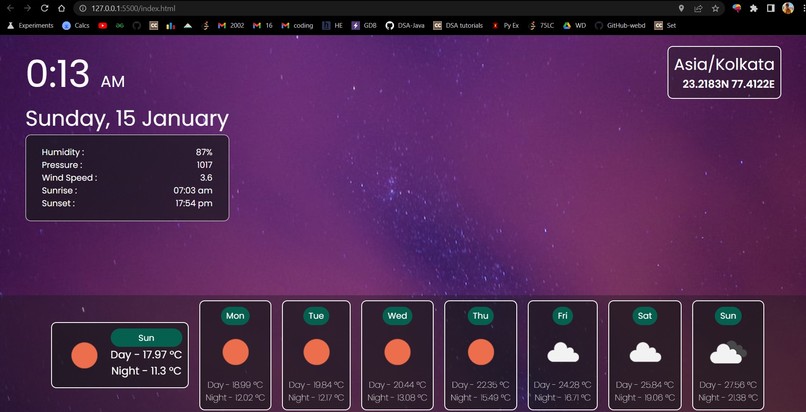806x412 pixels.
Task: Open the Py Ex bookmark
Action: [505, 25]
